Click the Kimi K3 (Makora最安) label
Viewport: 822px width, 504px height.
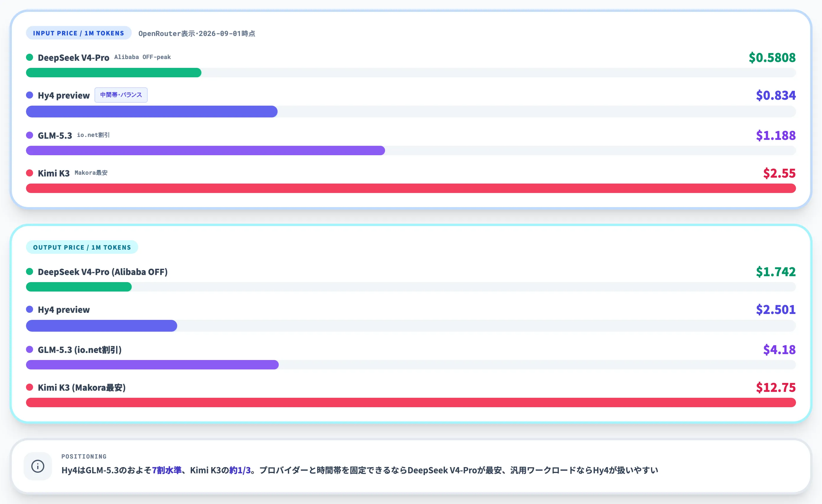82,388
